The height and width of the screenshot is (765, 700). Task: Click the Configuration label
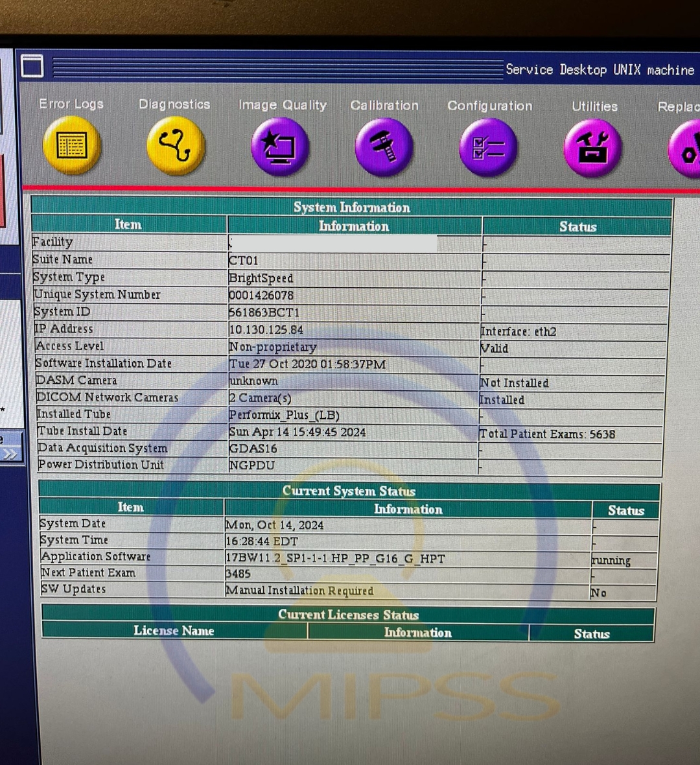click(x=490, y=106)
